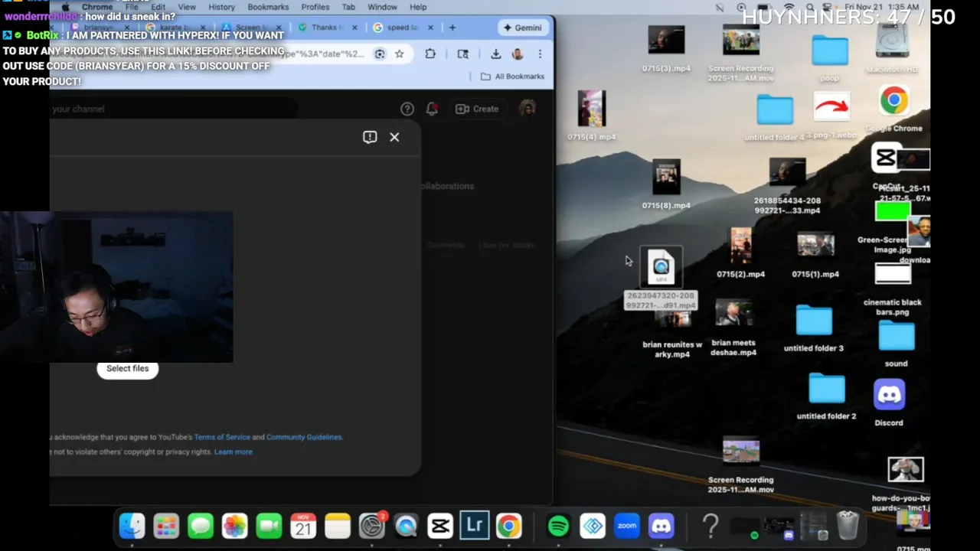Open the Help menu
980x551 pixels.
tap(418, 7)
